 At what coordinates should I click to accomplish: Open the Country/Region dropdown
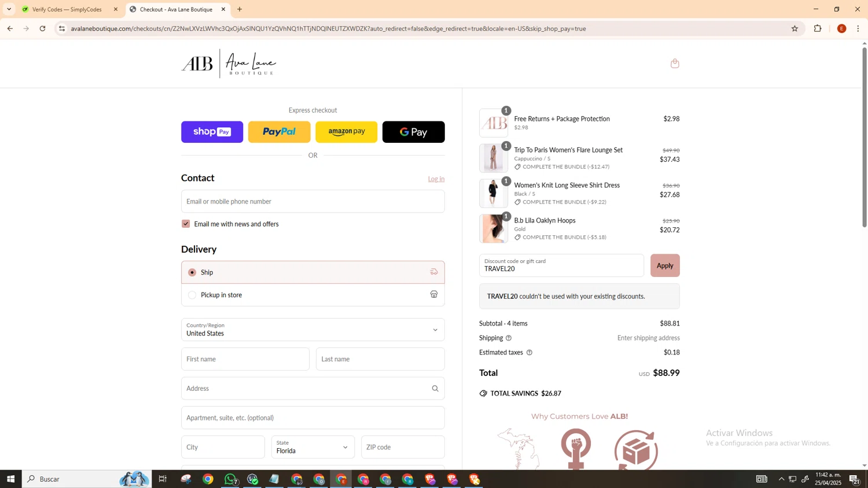pos(312,330)
